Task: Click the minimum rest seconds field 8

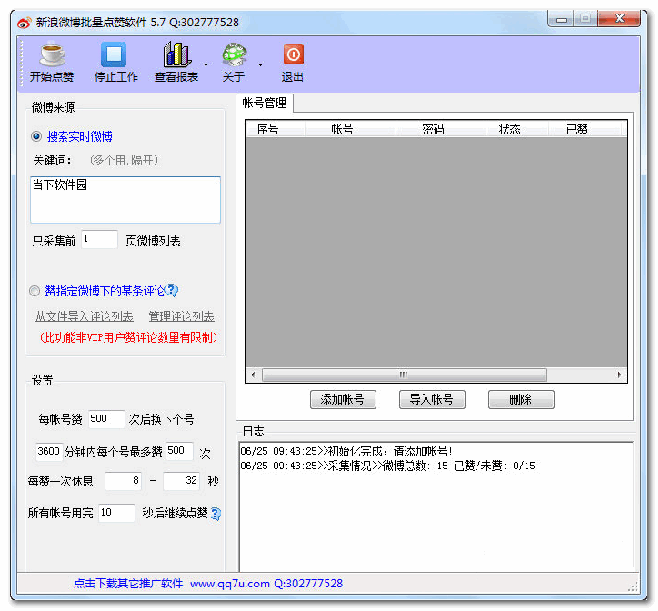Action: point(123,481)
